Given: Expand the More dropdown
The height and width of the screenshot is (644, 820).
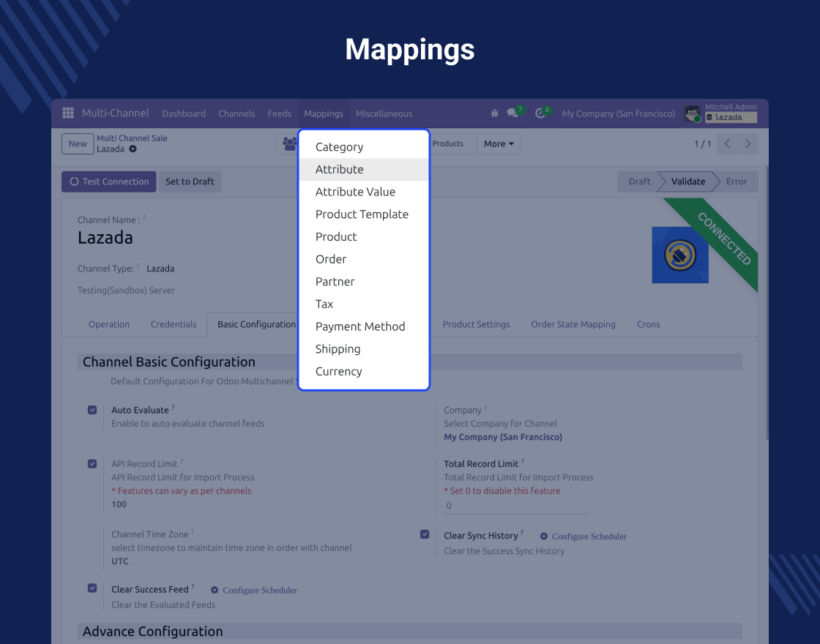Looking at the screenshot, I should click(x=499, y=143).
